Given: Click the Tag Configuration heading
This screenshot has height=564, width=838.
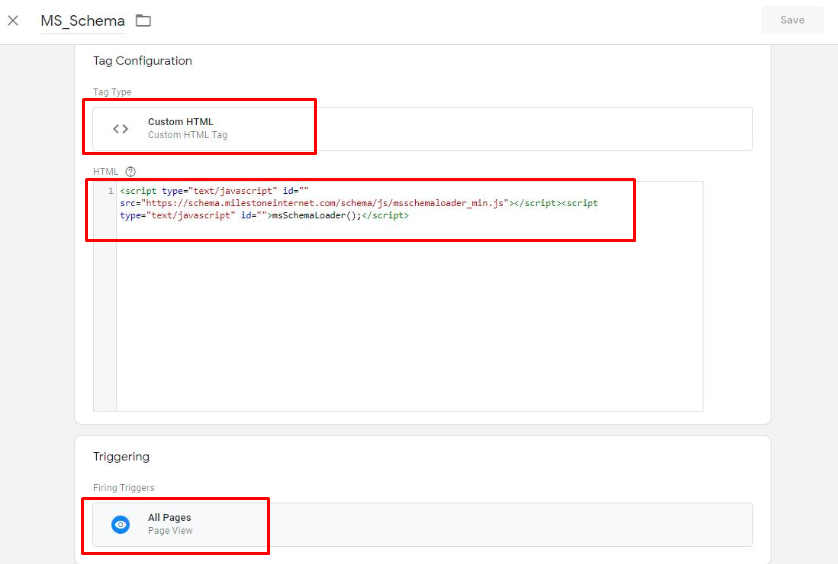Looking at the screenshot, I should pyautogui.click(x=143, y=61).
